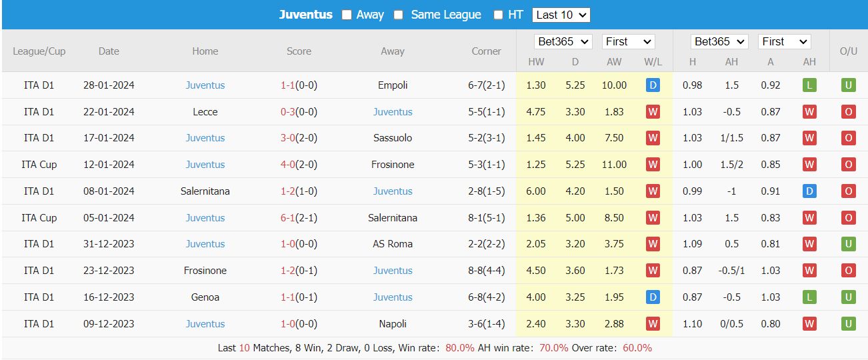Open the first Bet365 bookmaker dropdown

point(563,41)
